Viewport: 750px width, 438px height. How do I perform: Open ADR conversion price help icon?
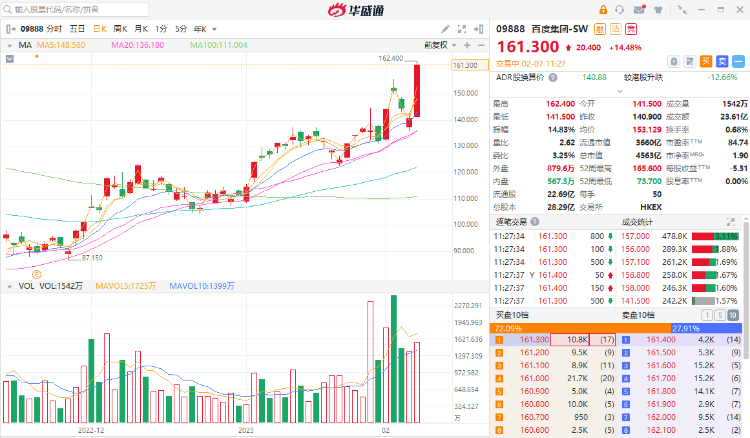[553, 77]
